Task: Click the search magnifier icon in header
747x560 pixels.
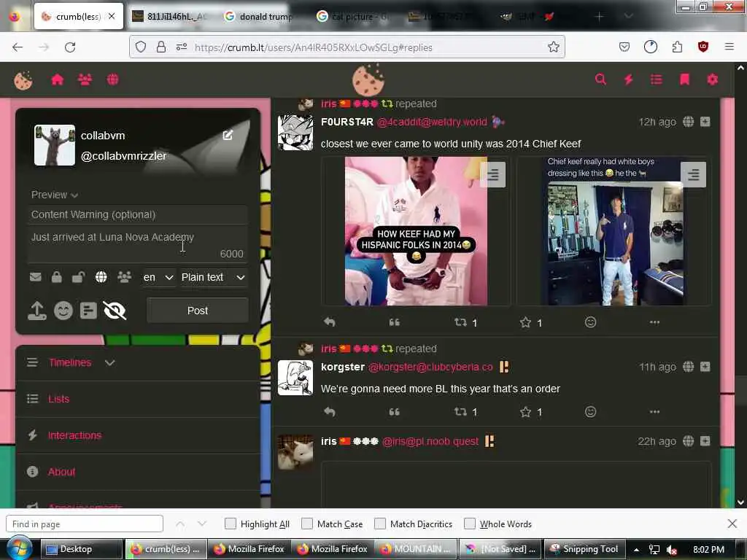Action: pyautogui.click(x=601, y=79)
